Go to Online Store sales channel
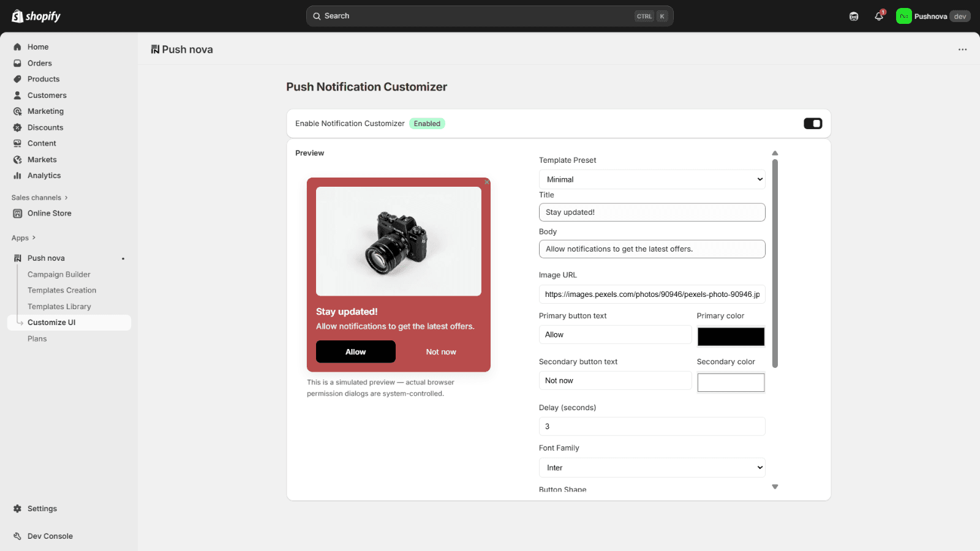Viewport: 980px width, 551px height. pos(50,213)
